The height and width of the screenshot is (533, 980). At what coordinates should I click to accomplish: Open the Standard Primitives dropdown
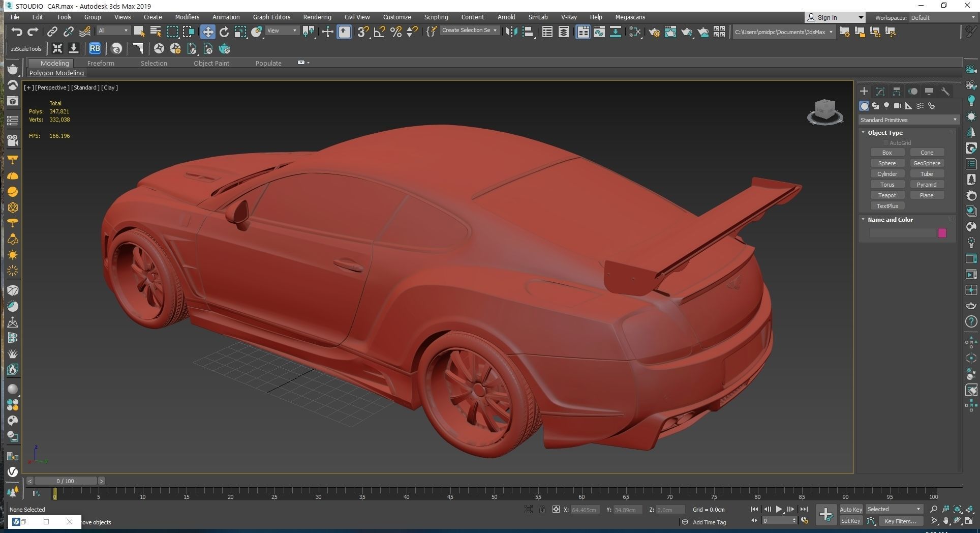click(x=908, y=120)
